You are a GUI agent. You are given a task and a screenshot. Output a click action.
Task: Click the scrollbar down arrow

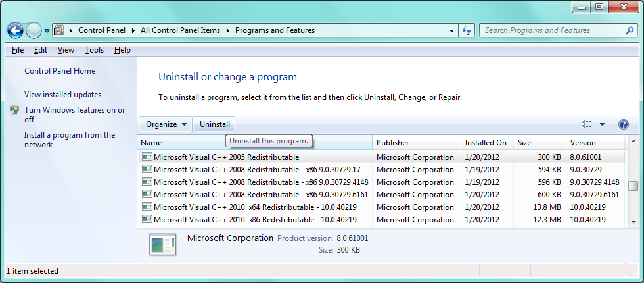coord(633,222)
